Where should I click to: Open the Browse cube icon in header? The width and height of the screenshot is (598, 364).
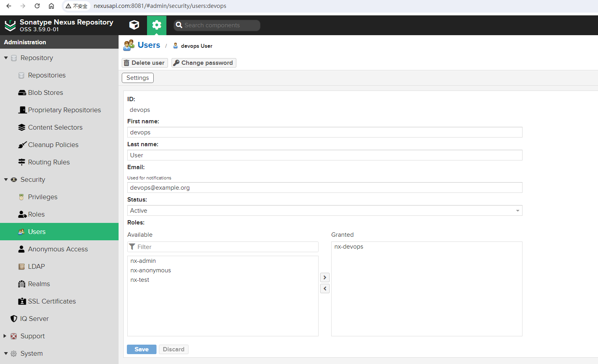pyautogui.click(x=134, y=25)
